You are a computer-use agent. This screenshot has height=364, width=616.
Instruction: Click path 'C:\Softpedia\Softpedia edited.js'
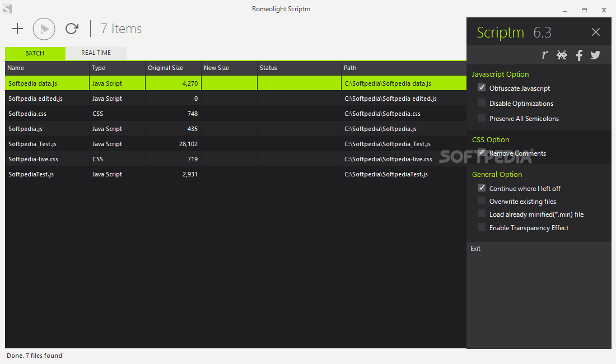pyautogui.click(x=390, y=99)
